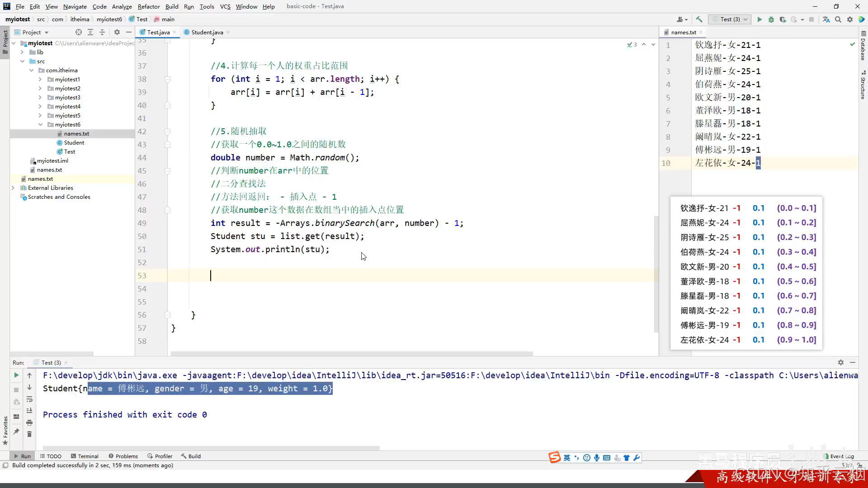This screenshot has width=868, height=488.
Task: Toggle scroll to end in console
Action: pyautogui.click(x=29, y=411)
